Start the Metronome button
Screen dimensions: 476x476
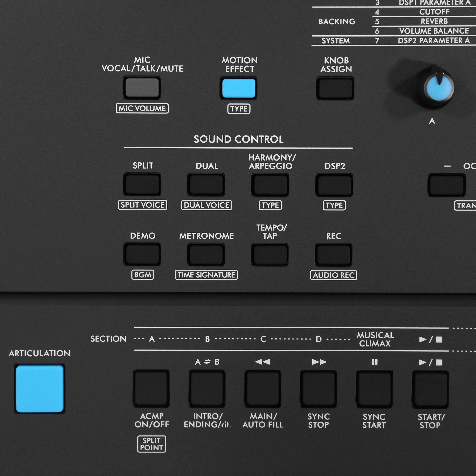(206, 255)
